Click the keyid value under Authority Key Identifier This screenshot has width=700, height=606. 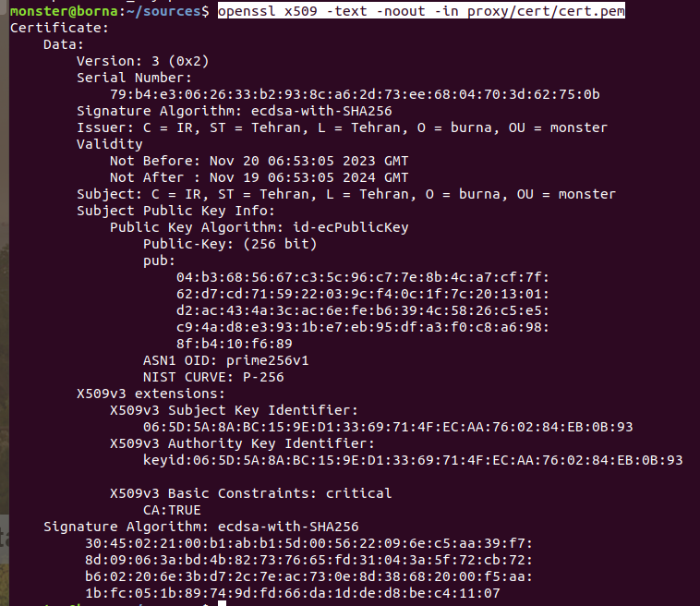coord(413,460)
